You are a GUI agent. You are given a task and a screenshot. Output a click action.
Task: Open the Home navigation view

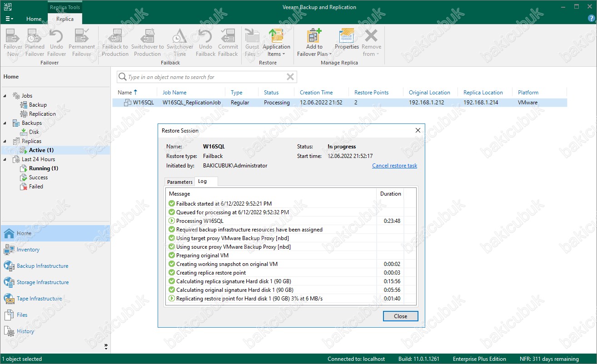point(55,233)
